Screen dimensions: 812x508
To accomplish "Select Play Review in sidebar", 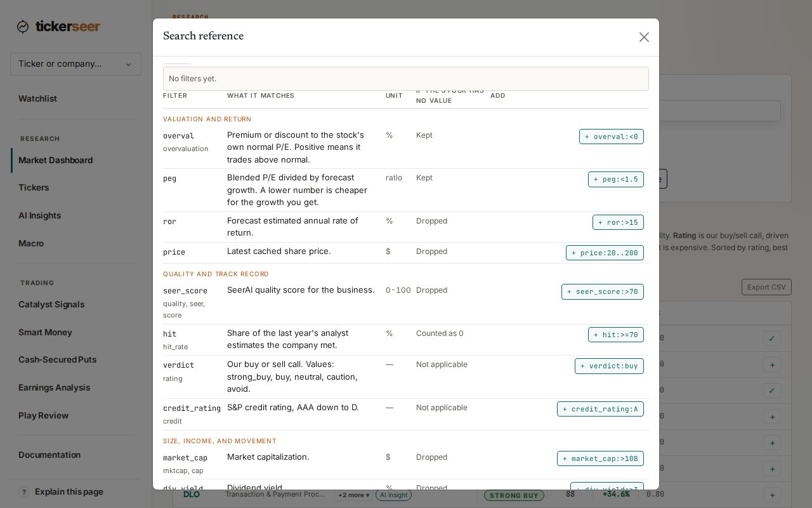I will pyautogui.click(x=43, y=415).
